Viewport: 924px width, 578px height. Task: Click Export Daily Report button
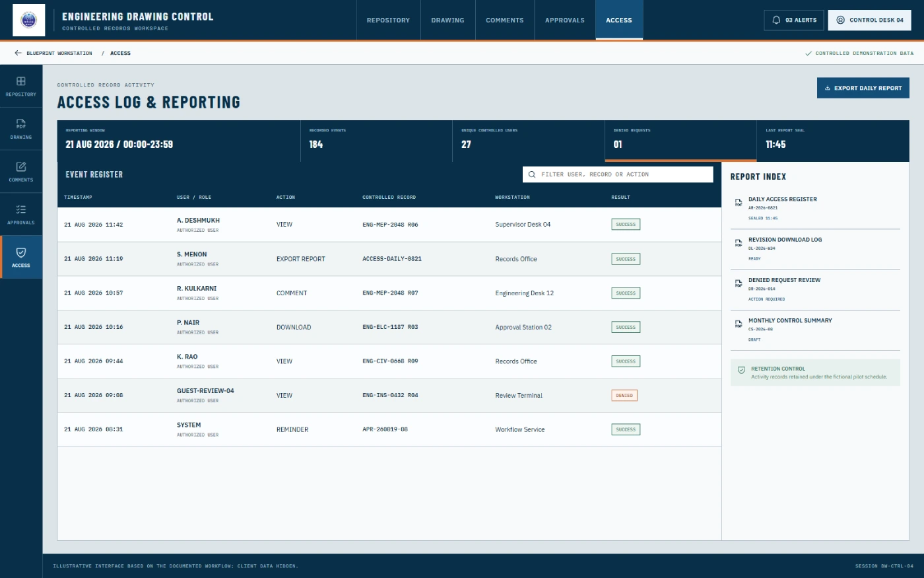point(863,88)
